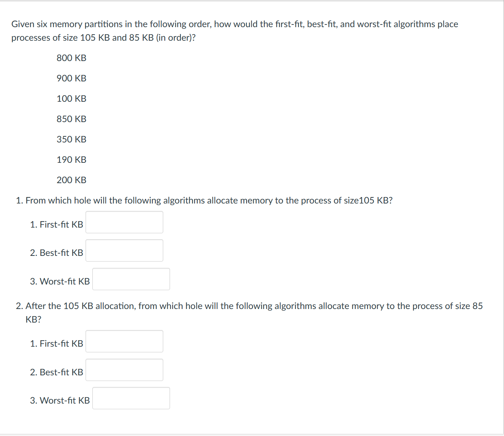Select the 200 KB partition text

click(x=71, y=180)
